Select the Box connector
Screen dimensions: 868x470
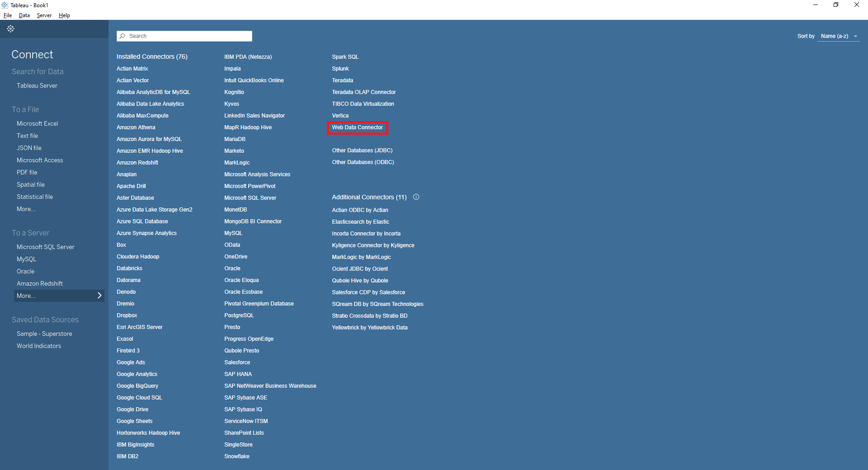point(122,245)
